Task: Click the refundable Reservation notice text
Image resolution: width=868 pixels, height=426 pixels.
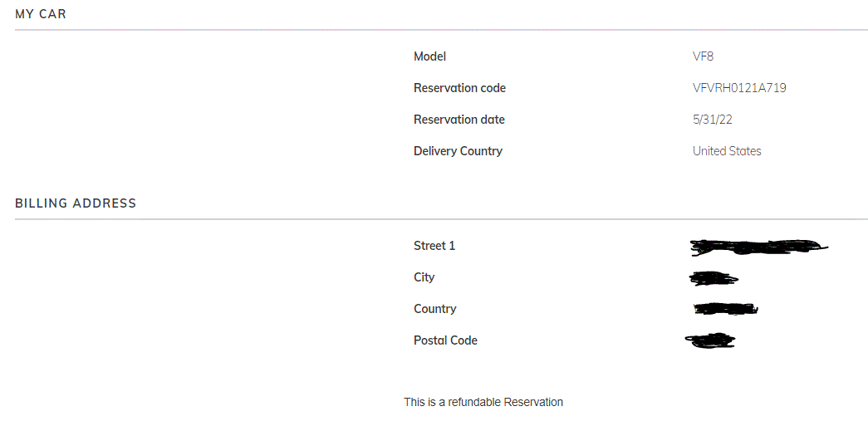Action: tap(483, 402)
